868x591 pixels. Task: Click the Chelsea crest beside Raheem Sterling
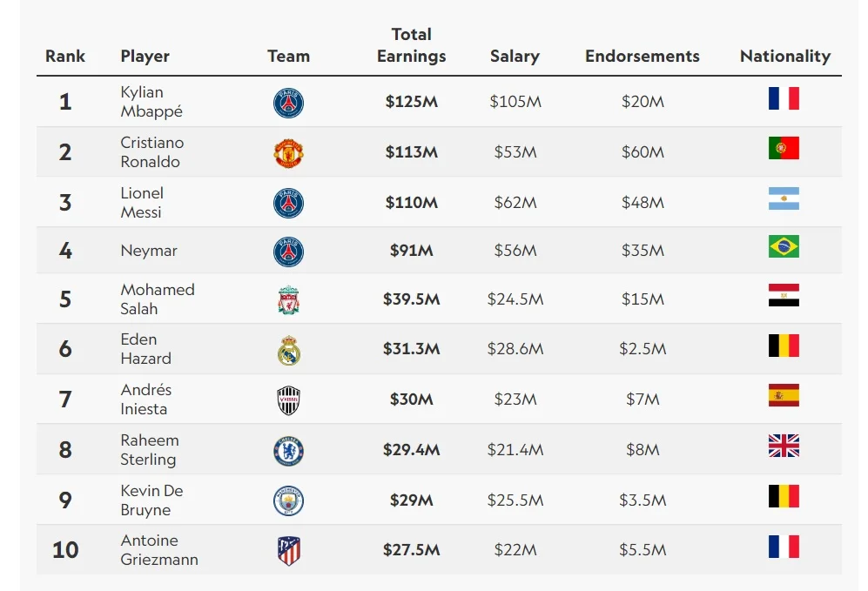(x=288, y=451)
